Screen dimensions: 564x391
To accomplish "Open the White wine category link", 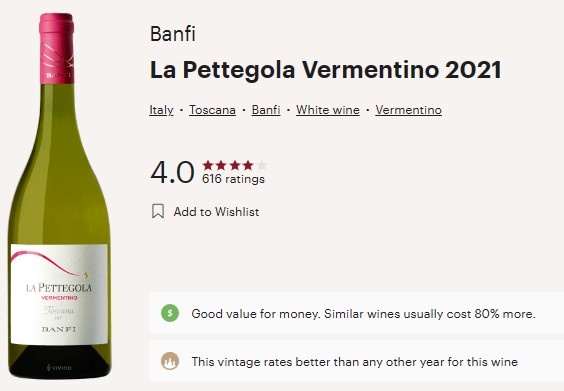I will coord(328,110).
